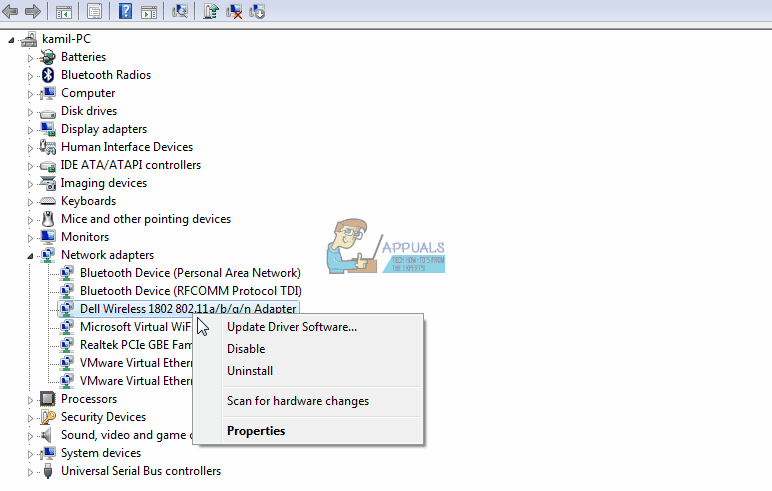Click the Forward arrow in toolbar
Image resolution: width=772 pixels, height=491 pixels.
32,11
